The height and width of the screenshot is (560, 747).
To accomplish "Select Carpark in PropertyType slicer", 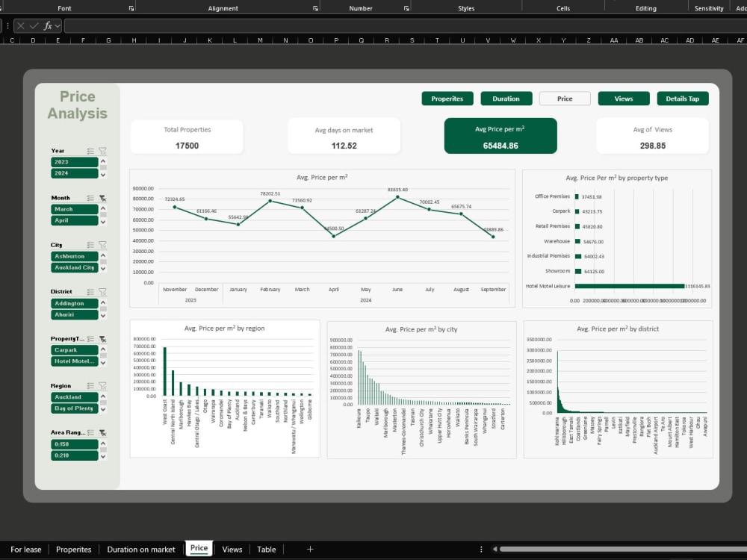I will point(74,350).
